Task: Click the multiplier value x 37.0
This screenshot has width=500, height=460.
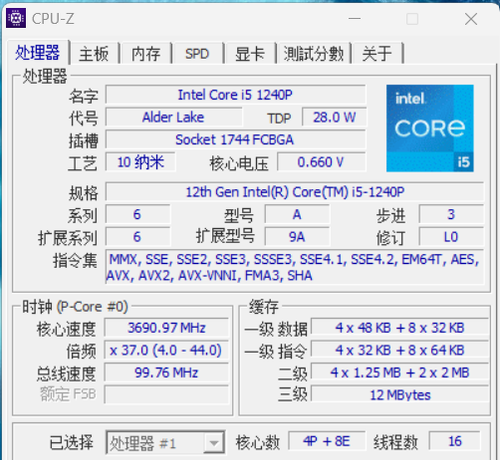Action: point(167,350)
